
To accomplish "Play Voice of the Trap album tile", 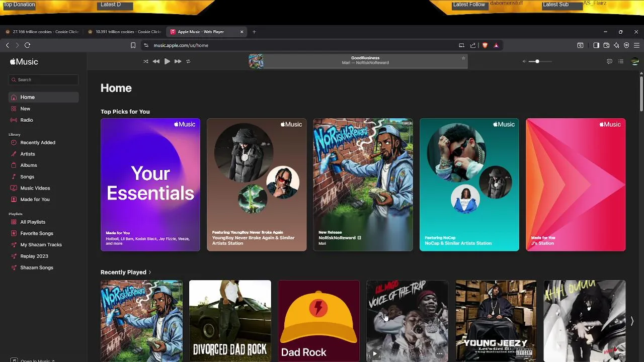I will (x=375, y=353).
